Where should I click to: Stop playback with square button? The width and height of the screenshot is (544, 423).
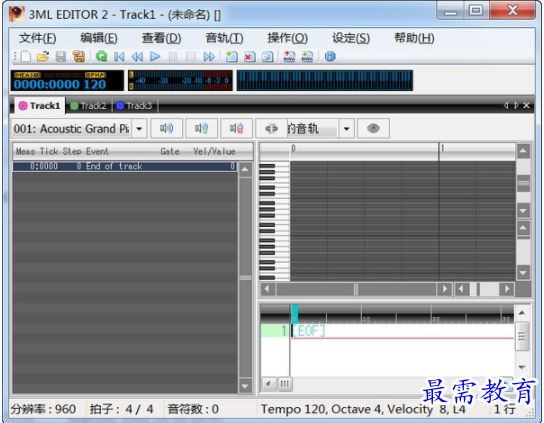(x=190, y=56)
